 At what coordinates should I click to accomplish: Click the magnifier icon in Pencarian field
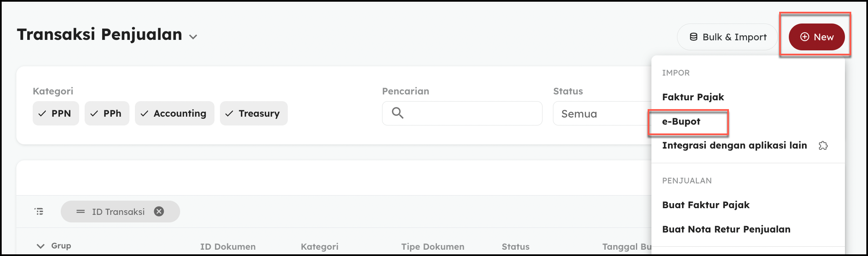click(398, 113)
